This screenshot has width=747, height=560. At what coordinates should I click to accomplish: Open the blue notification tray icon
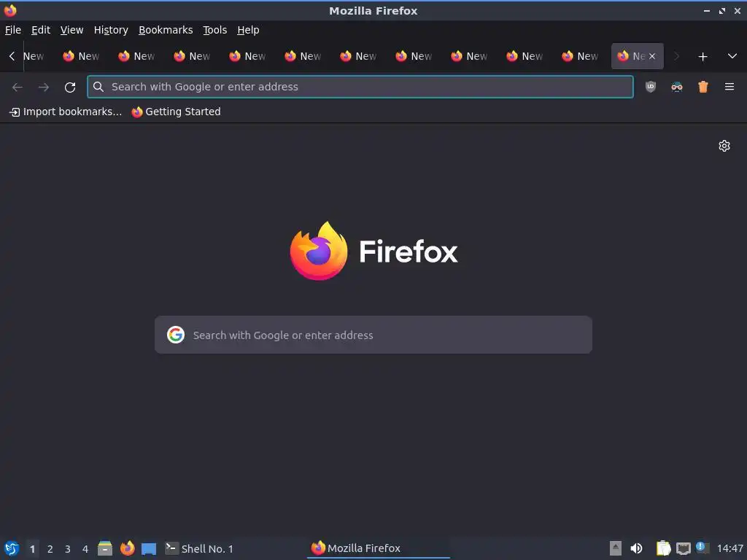pyautogui.click(x=701, y=547)
